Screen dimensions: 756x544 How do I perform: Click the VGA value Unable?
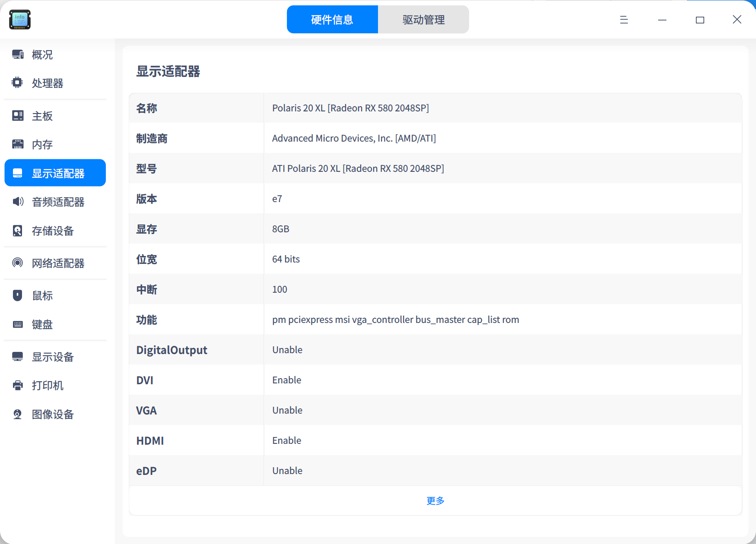pyautogui.click(x=287, y=410)
